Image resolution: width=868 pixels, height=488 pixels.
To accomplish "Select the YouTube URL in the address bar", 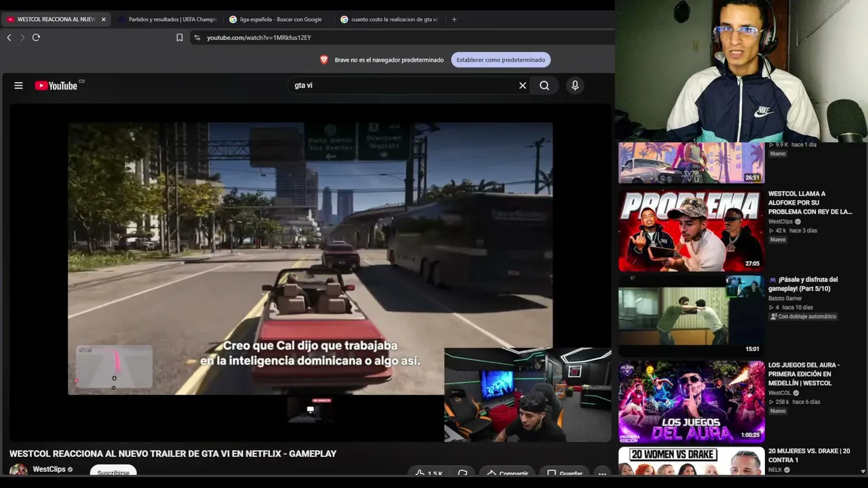I will click(258, 38).
